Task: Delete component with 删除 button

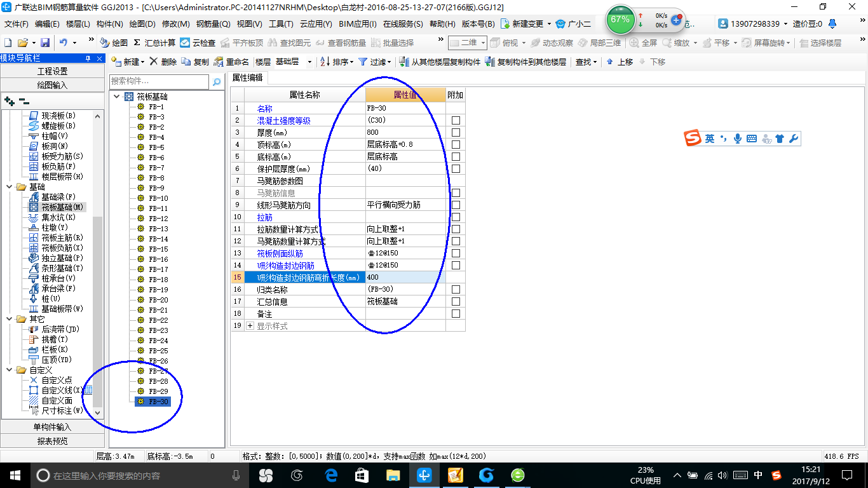Action: point(163,62)
